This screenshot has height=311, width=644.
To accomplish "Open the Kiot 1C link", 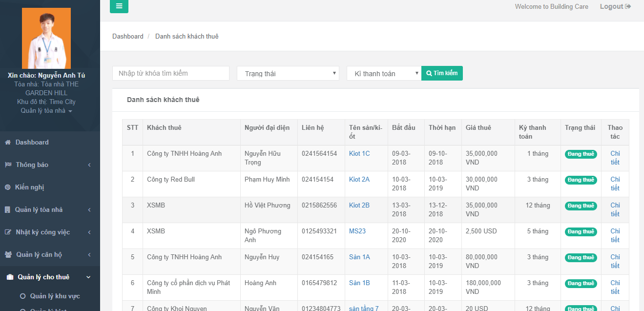I will (359, 154).
